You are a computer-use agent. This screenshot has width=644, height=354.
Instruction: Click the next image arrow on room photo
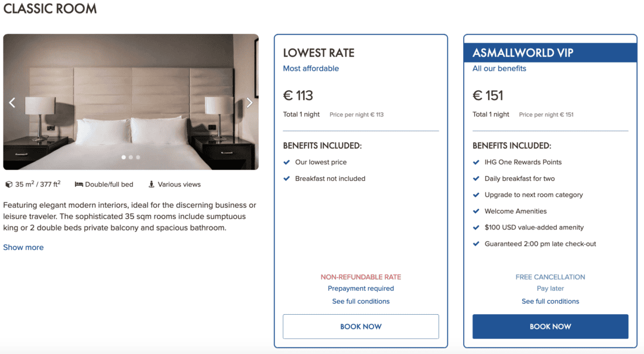(249, 102)
